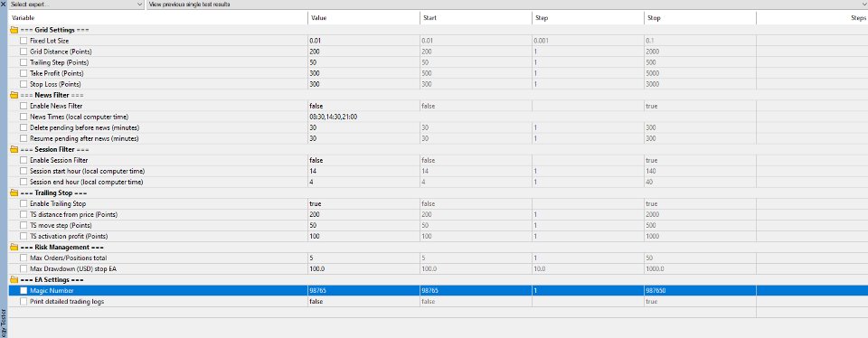
Task: Select Fixed Lot Size step 0.001
Action: [x=542, y=41]
